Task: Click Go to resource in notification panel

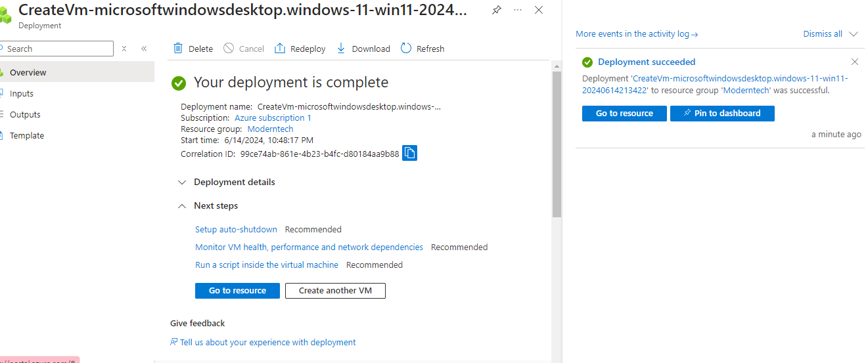Action: tap(624, 114)
